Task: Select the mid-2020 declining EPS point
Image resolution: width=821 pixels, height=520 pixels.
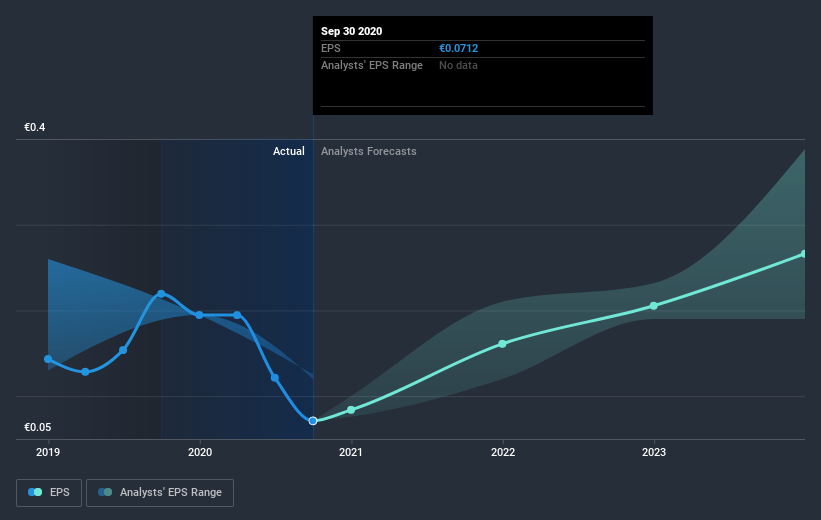Action: click(x=275, y=378)
